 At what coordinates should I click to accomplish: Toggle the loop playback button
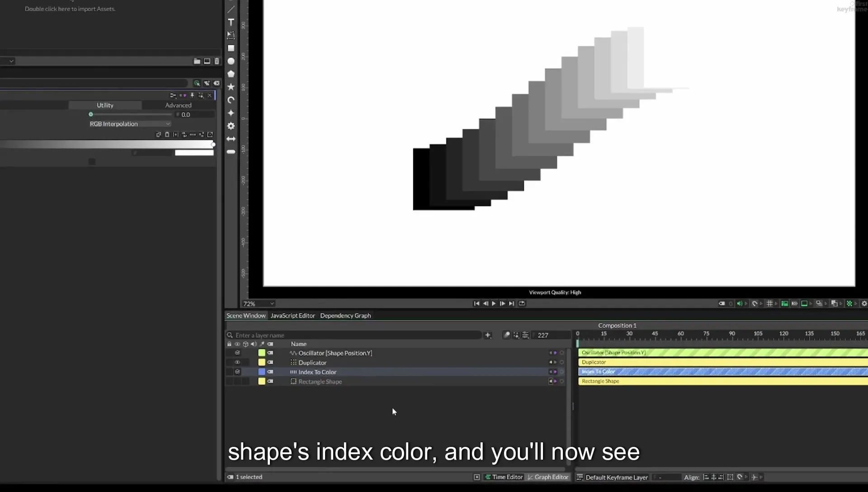522,303
